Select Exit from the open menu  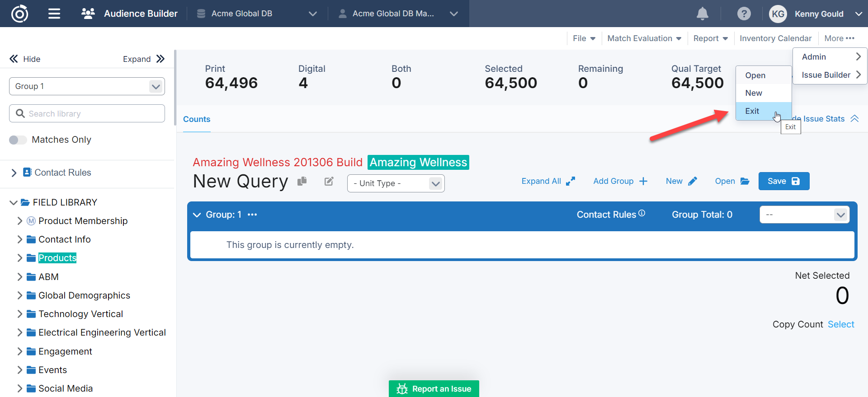(752, 111)
